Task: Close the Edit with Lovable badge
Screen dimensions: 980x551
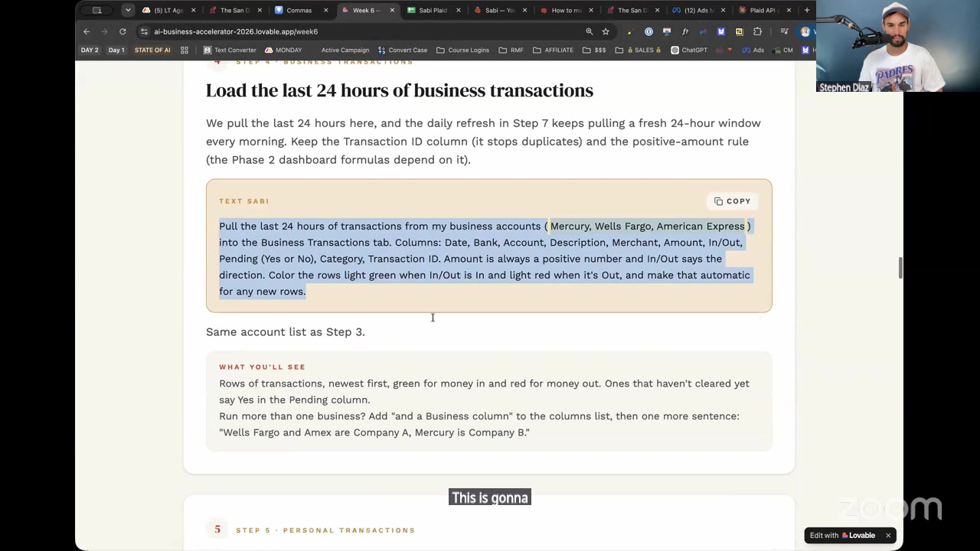Action: click(888, 536)
